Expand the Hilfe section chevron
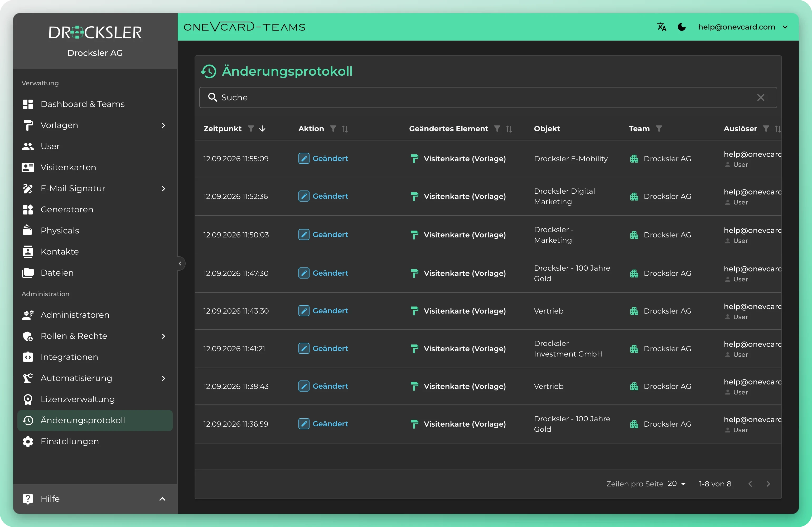The height and width of the screenshot is (527, 812). (162, 499)
